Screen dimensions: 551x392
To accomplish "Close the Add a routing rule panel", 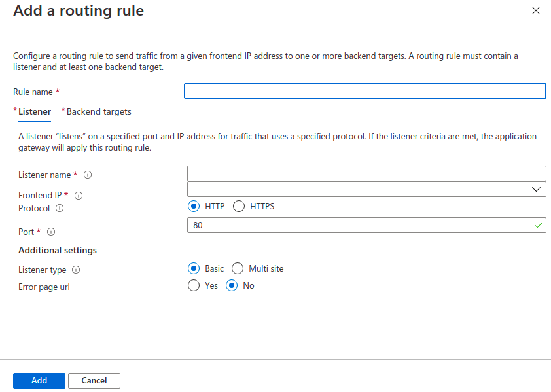I will click(536, 10).
